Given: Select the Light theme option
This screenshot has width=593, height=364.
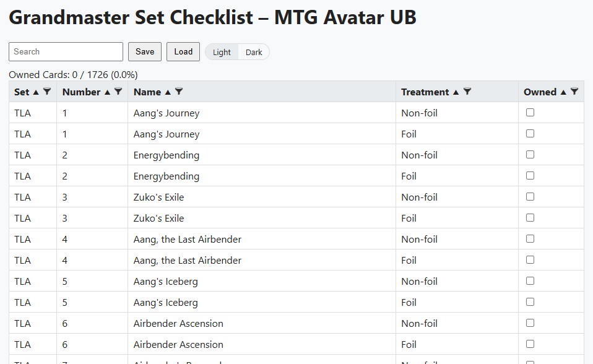Looking at the screenshot, I should (222, 52).
